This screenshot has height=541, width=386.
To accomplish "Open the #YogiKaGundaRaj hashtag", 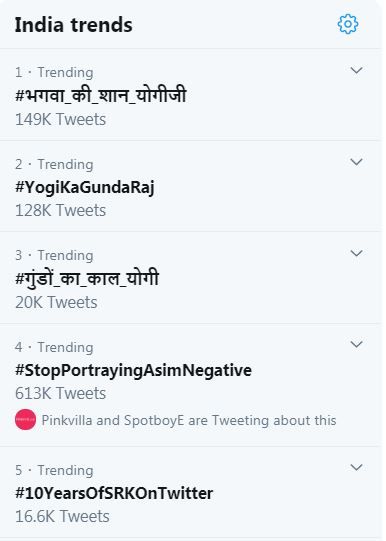I will tap(85, 188).
